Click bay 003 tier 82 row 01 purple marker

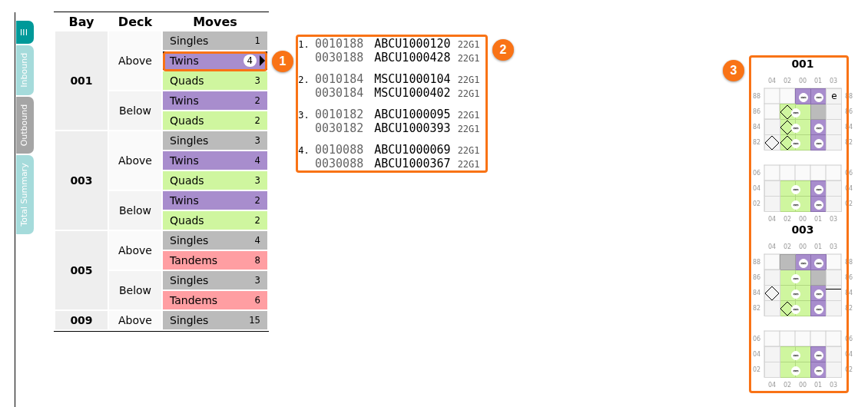819,309
